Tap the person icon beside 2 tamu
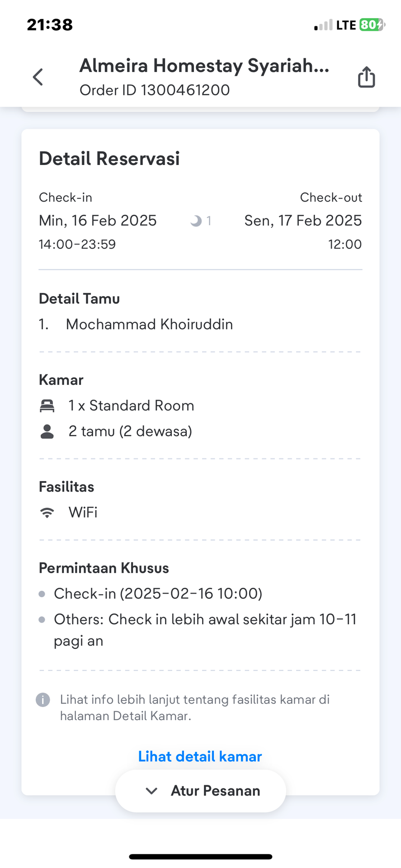401x868 pixels. click(47, 431)
